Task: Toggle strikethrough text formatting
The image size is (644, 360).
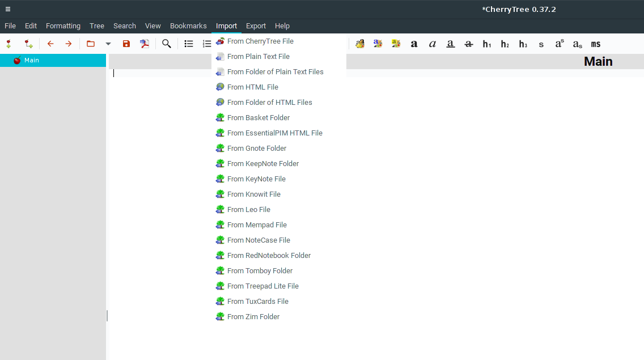Action: [x=469, y=44]
